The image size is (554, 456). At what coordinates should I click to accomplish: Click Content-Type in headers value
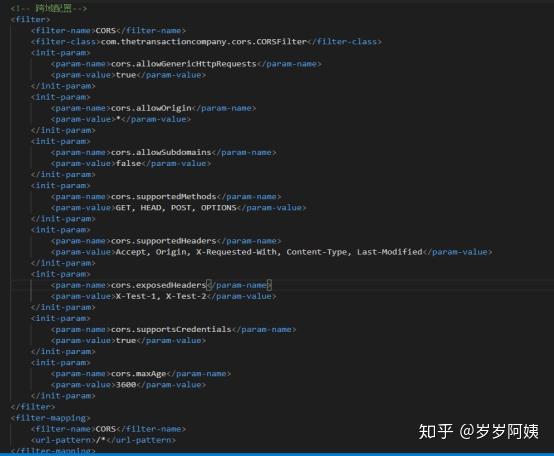pyautogui.click(x=317, y=252)
